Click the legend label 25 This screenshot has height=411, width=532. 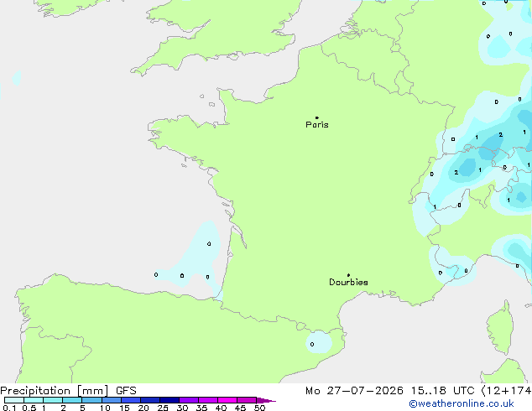[163, 408]
